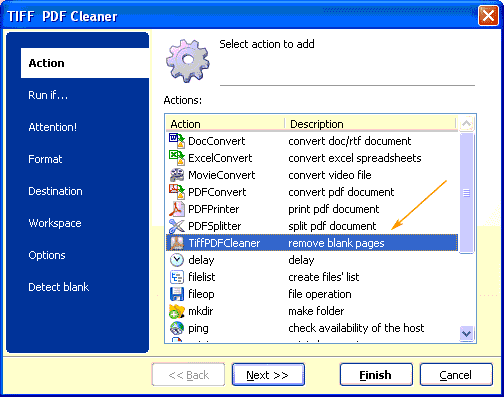Open the Options page

click(x=47, y=255)
